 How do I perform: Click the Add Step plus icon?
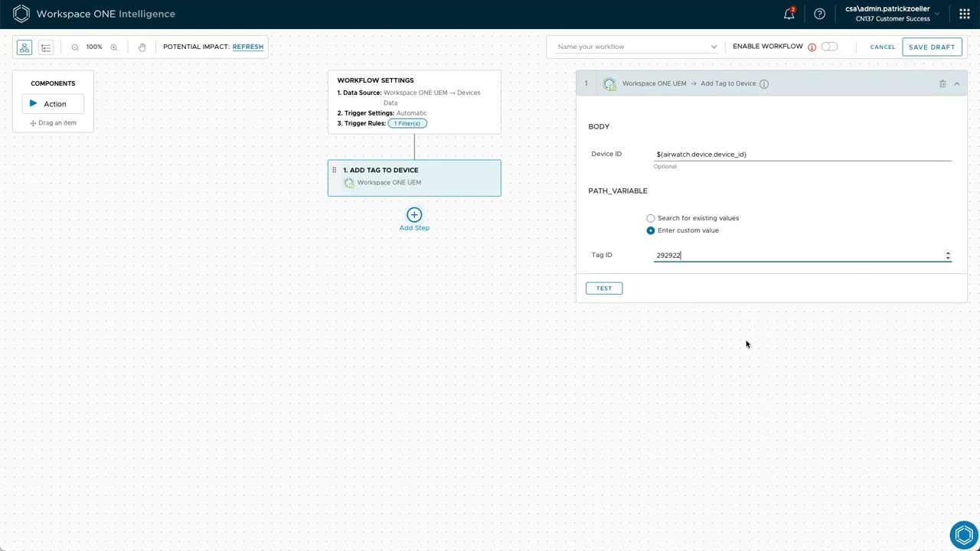pyautogui.click(x=414, y=215)
